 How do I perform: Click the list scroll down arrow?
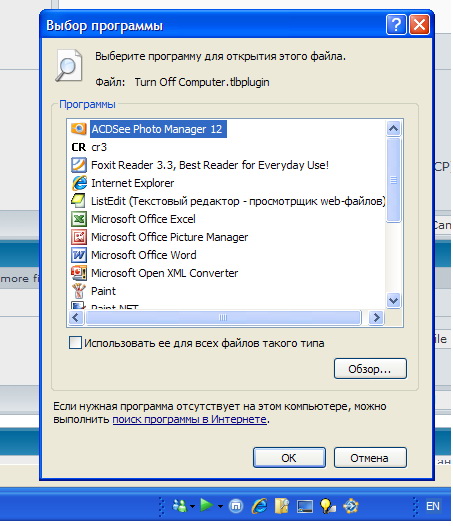(x=393, y=300)
